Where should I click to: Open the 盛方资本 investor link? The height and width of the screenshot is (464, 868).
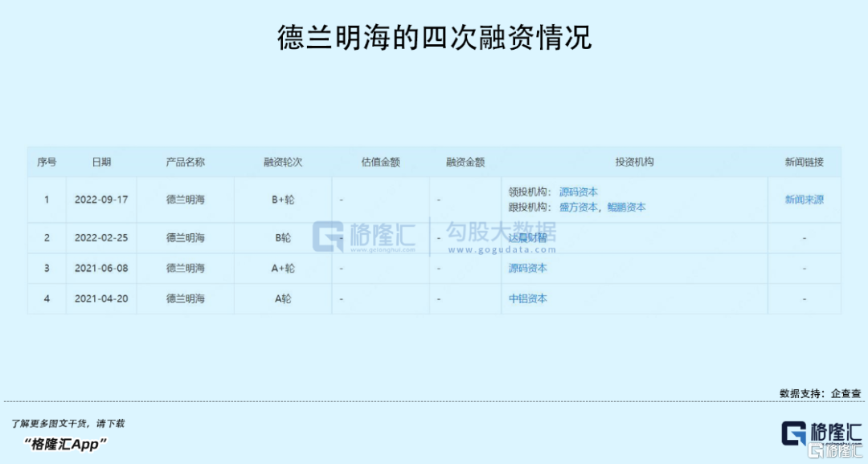tap(578, 207)
